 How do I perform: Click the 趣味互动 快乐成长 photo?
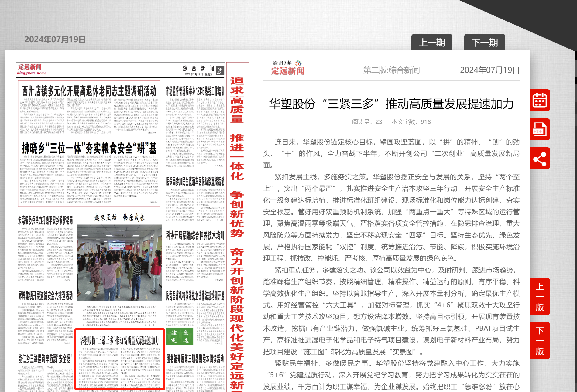tap(119, 263)
